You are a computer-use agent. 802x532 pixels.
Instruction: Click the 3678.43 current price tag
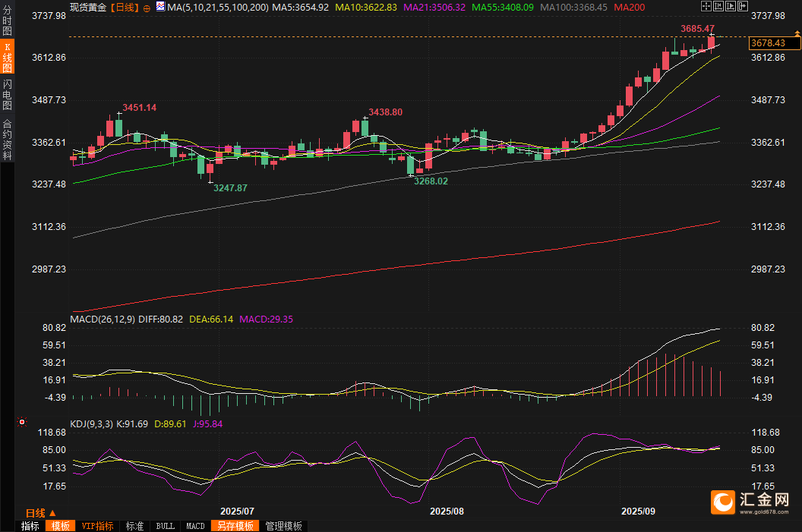[775, 43]
